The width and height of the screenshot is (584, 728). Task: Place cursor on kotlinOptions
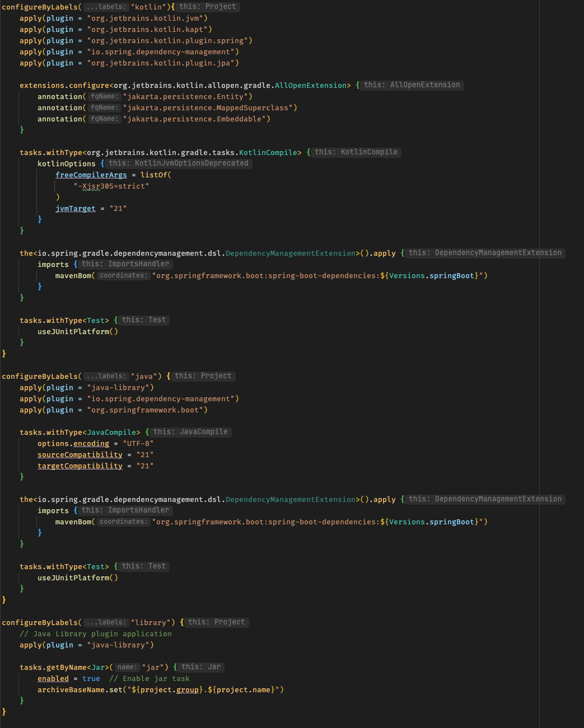tap(67, 163)
